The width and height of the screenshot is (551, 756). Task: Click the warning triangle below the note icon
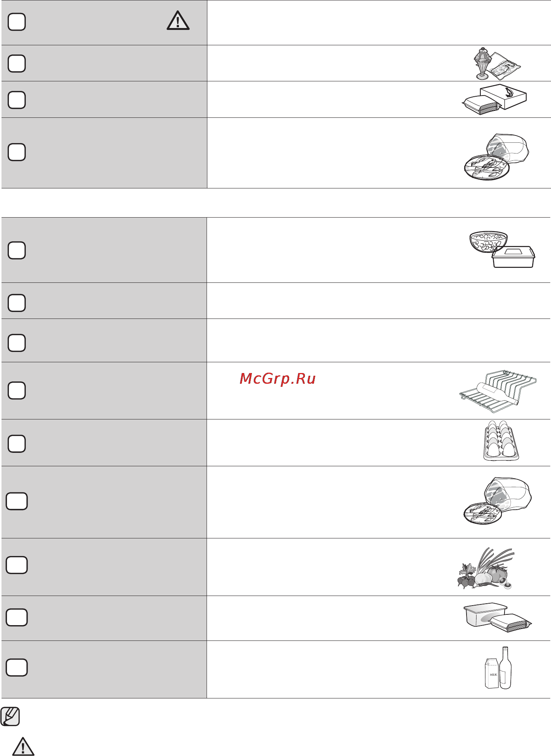tap(23, 746)
